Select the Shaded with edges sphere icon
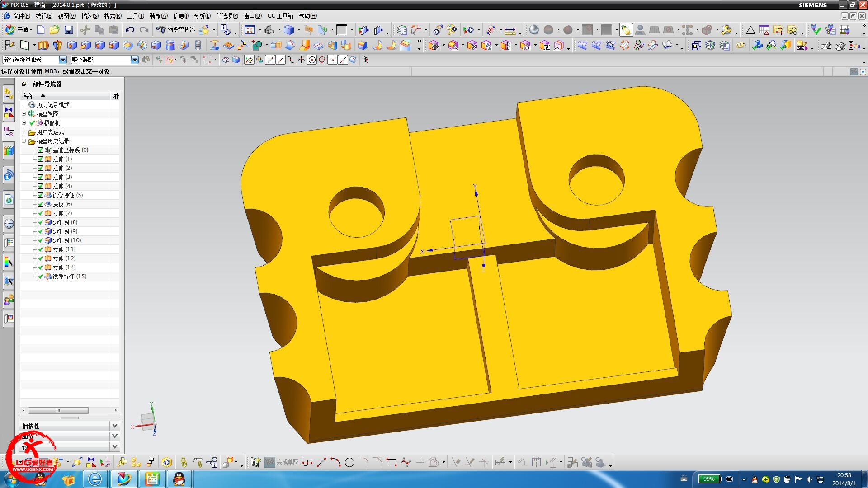 534,30
